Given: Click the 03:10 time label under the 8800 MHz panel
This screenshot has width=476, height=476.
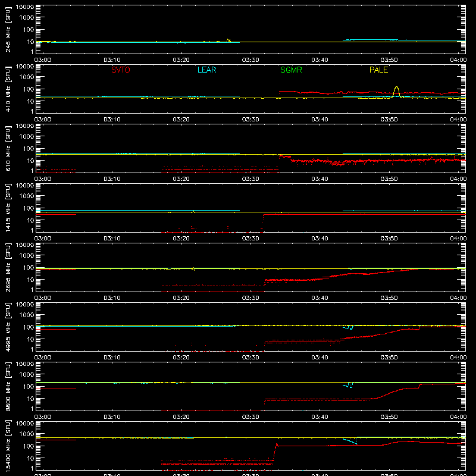Looking at the screenshot, I should (112, 417).
